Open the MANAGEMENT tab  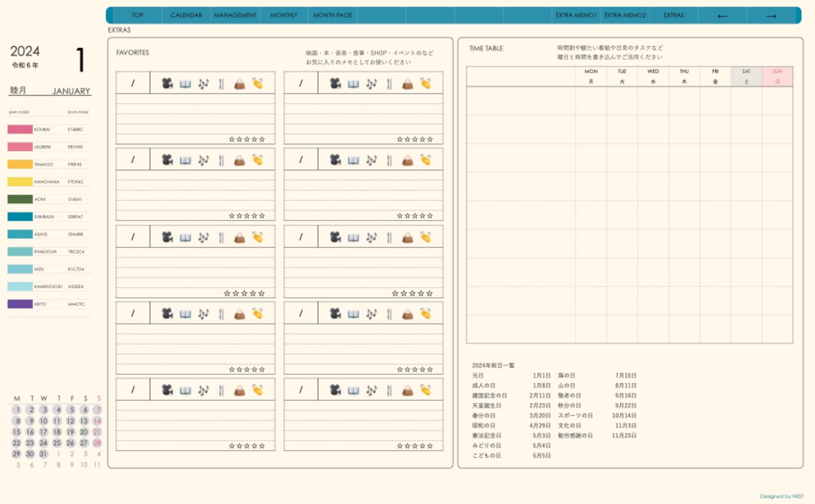(x=235, y=15)
